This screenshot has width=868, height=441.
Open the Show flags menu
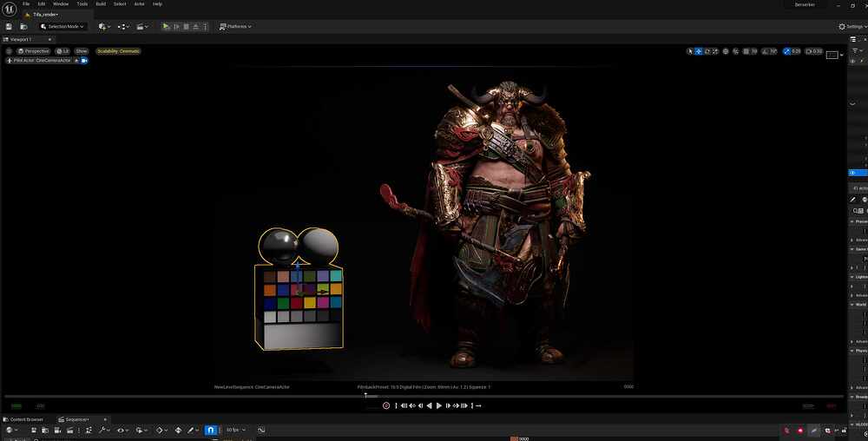click(x=82, y=51)
